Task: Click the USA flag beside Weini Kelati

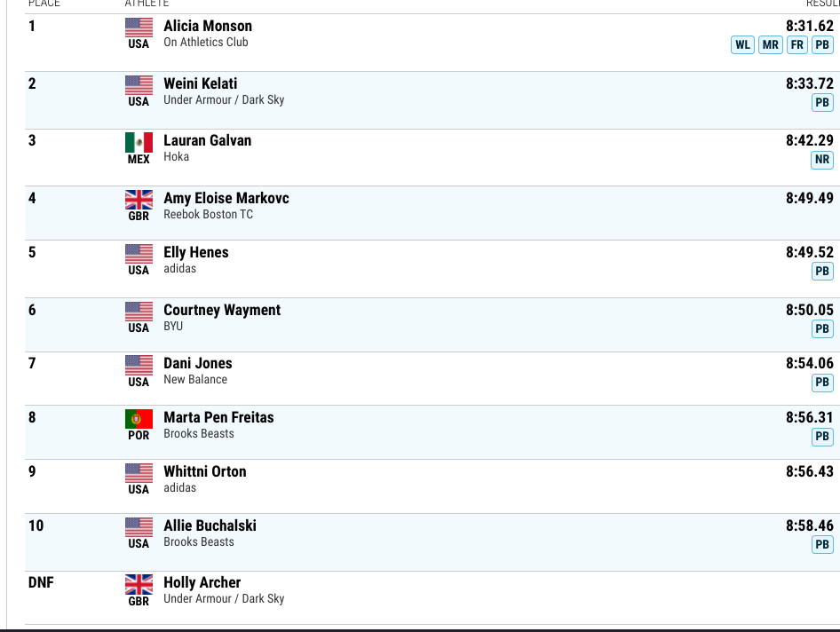Action: coord(139,85)
